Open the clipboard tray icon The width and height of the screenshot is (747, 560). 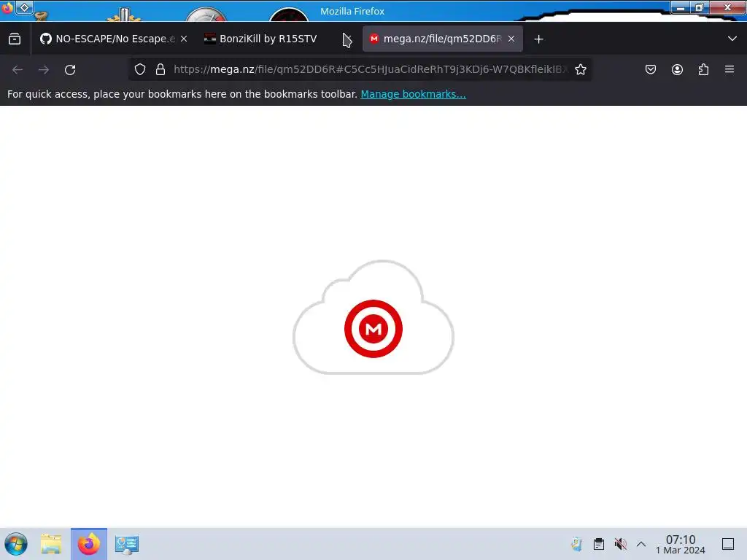pos(599,544)
